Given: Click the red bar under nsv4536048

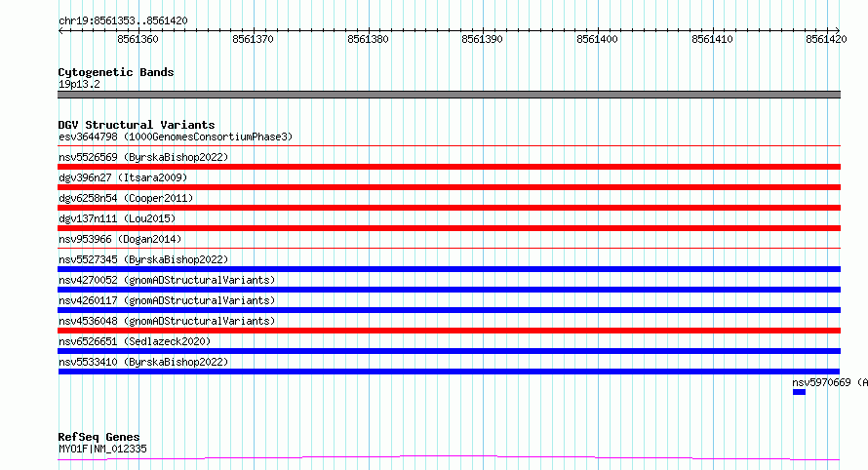Looking at the screenshot, I should point(449,331).
